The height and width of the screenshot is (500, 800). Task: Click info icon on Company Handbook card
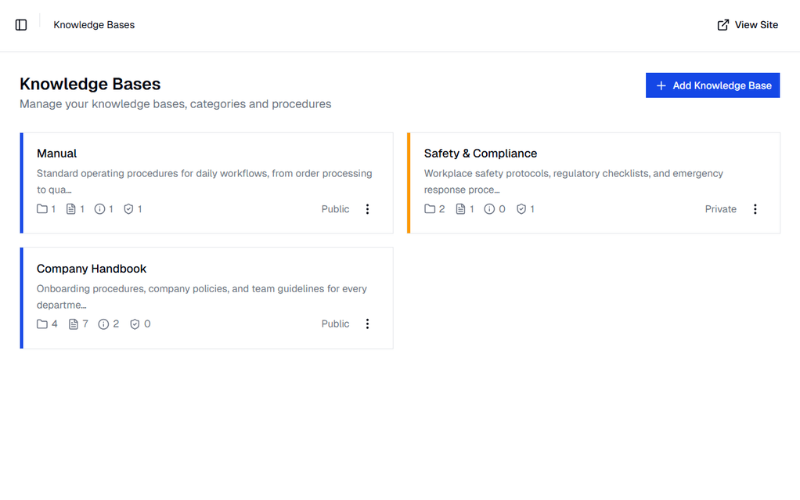pyautogui.click(x=103, y=324)
